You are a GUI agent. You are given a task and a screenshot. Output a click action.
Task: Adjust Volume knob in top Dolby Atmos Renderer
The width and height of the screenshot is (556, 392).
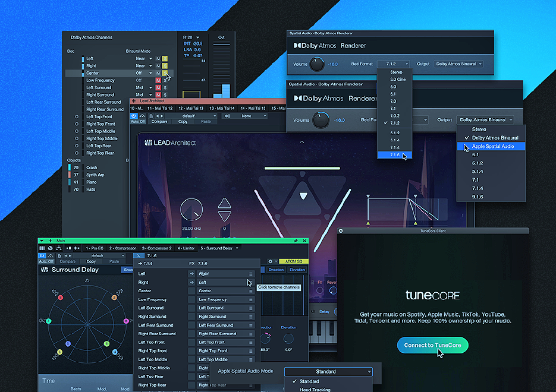pos(316,64)
